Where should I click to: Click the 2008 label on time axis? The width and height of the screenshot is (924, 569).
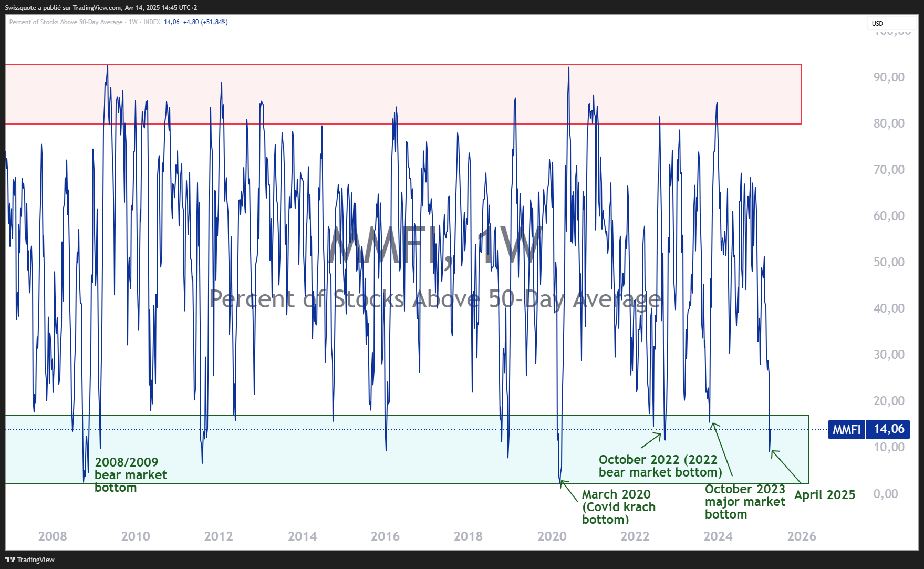[53, 536]
